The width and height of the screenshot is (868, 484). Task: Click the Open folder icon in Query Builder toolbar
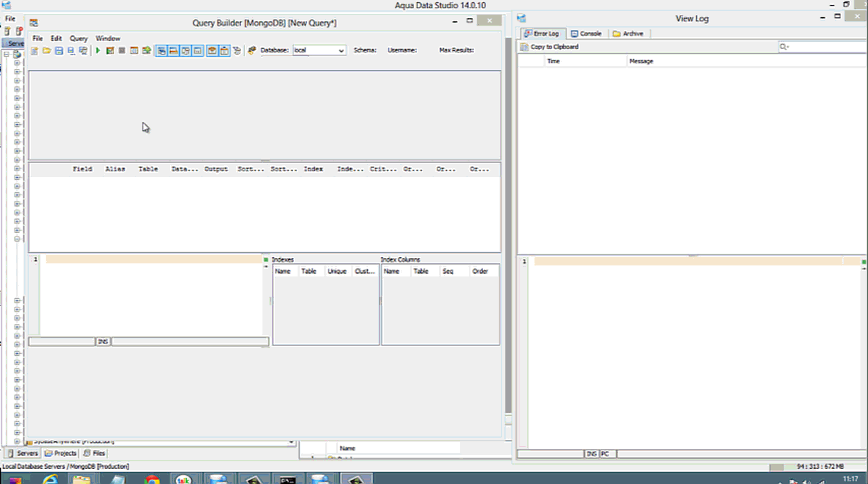pyautogui.click(x=47, y=50)
